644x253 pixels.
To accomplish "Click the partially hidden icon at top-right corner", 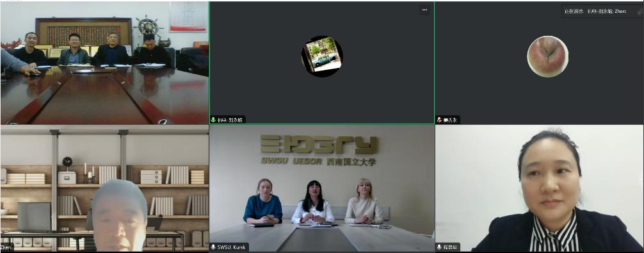I will [x=640, y=12].
